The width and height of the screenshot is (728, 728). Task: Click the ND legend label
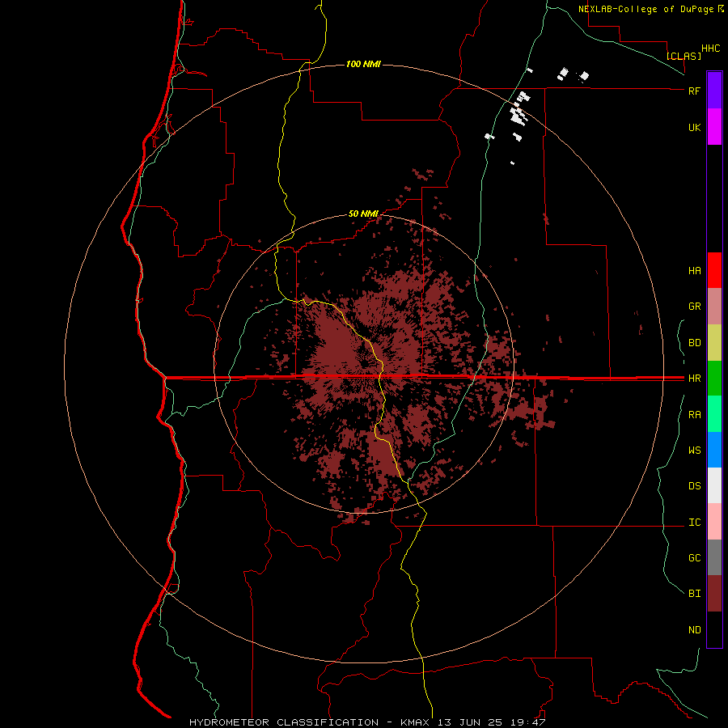694,630
